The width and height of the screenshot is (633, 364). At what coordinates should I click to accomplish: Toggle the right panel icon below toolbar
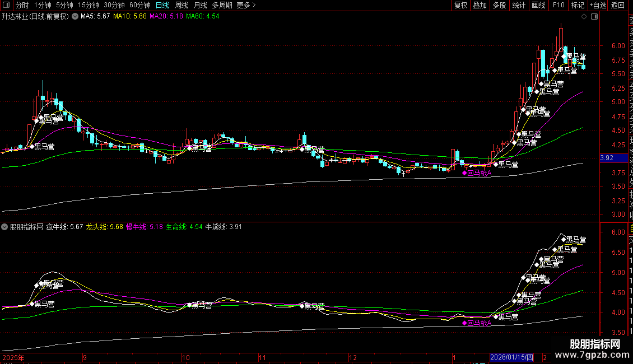594,17
